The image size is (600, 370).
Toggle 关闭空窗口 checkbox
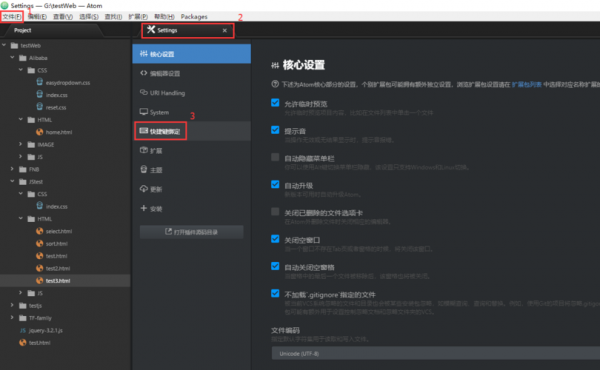(x=275, y=239)
